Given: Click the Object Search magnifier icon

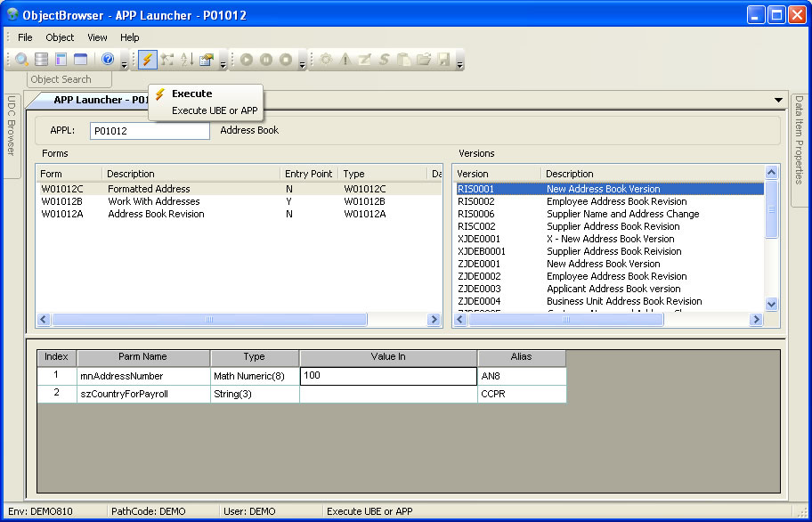Looking at the screenshot, I should tap(22, 60).
